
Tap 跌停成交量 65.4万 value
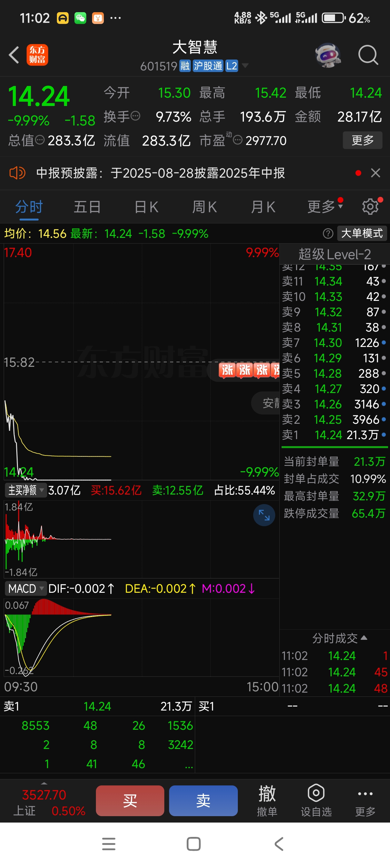pos(368,513)
